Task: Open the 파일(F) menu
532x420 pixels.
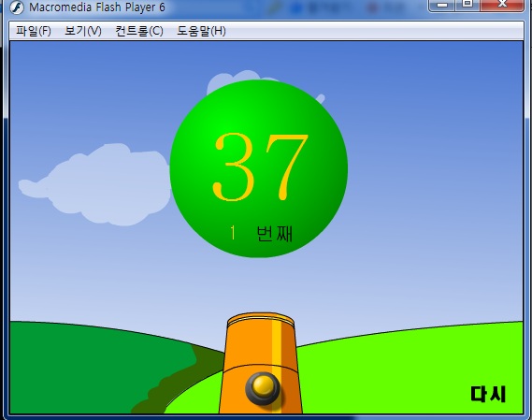Action: coord(34,31)
